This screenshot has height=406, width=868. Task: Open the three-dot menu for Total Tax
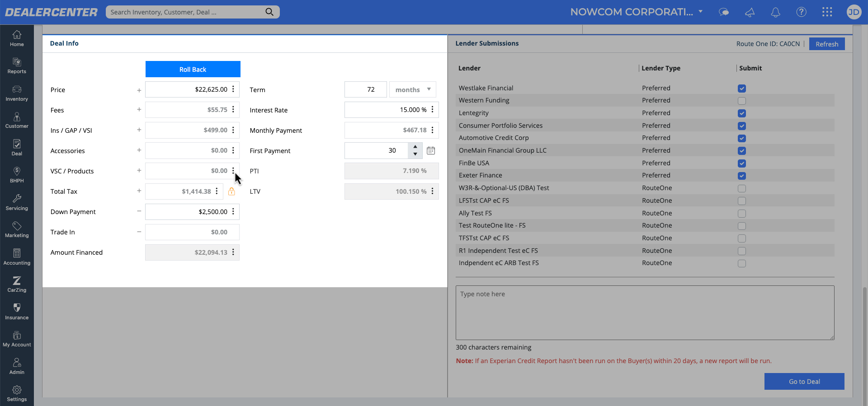pos(217,191)
